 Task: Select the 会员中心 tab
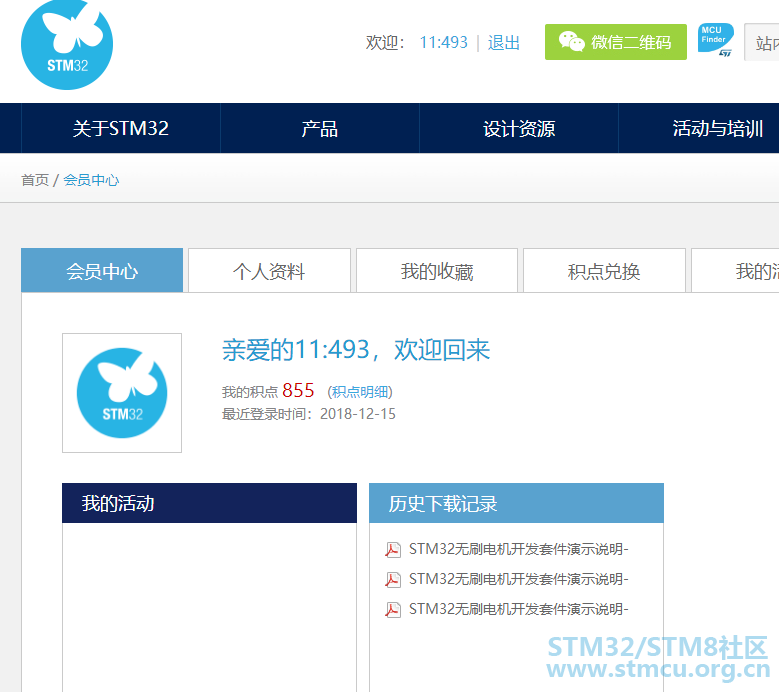(102, 270)
